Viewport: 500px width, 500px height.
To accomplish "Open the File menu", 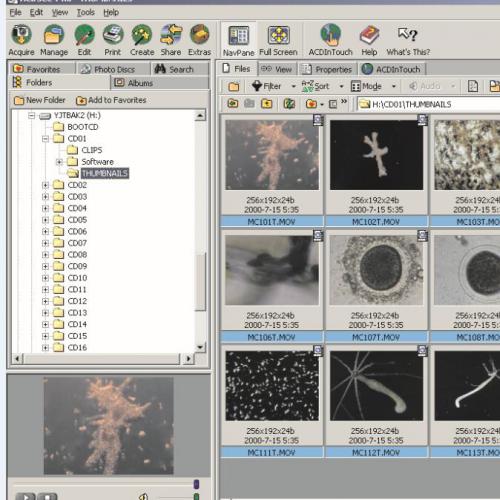I will point(15,13).
